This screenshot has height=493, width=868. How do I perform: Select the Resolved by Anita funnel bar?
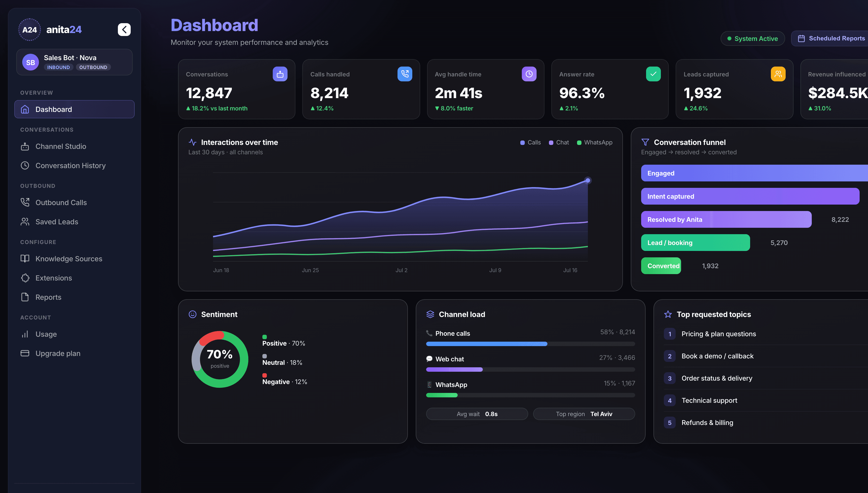pos(726,219)
